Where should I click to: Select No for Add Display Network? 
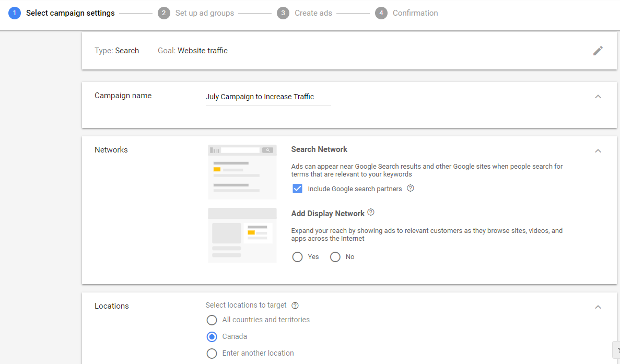(335, 257)
